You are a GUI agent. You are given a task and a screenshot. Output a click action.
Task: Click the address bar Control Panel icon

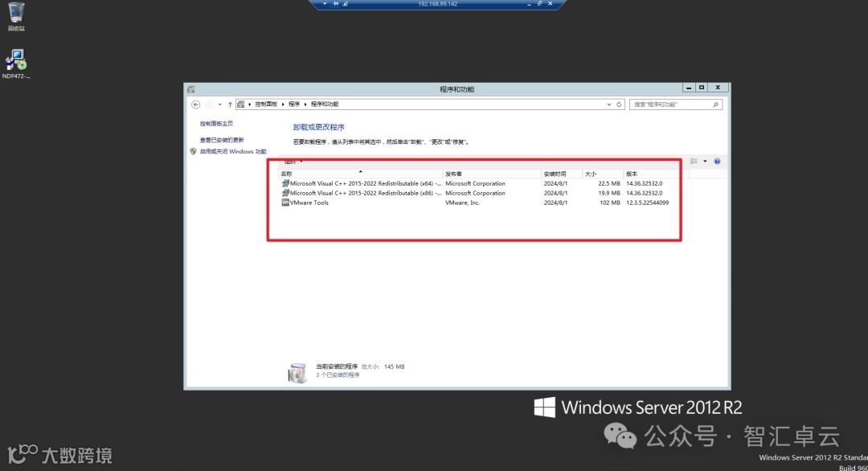241,104
